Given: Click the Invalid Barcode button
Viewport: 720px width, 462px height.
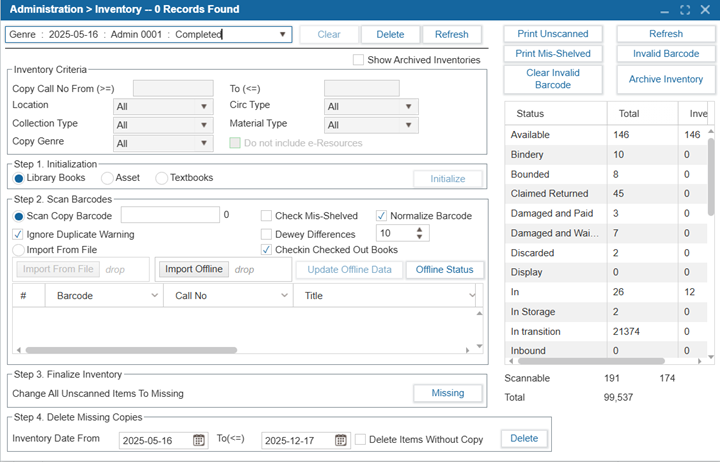Looking at the screenshot, I should pos(666,54).
